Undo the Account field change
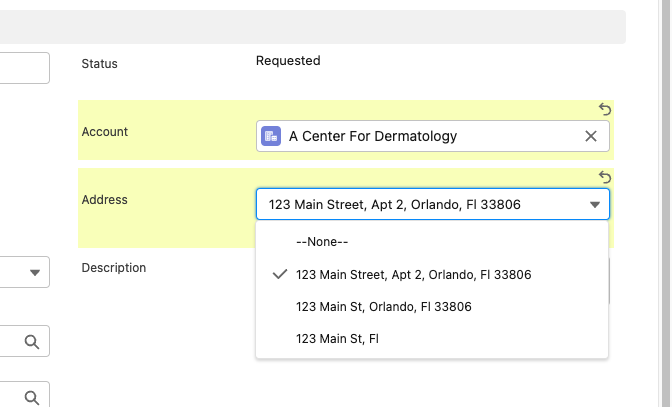This screenshot has width=672, height=407. point(605,109)
